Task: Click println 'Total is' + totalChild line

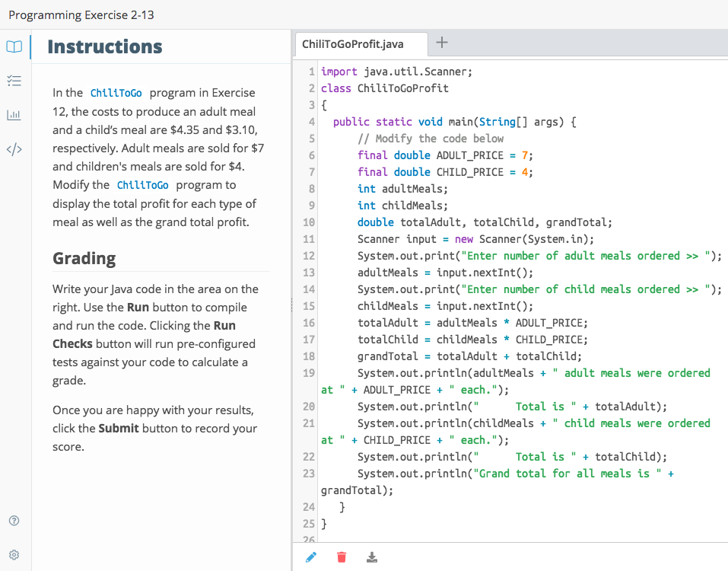Action: [512, 457]
